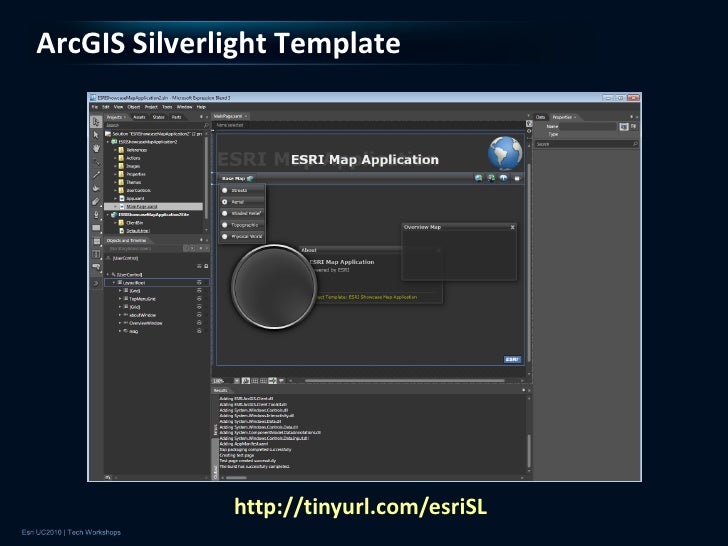The height and width of the screenshot is (546, 728).
Task: Toggle the show snap grid icon
Action: tap(255, 381)
